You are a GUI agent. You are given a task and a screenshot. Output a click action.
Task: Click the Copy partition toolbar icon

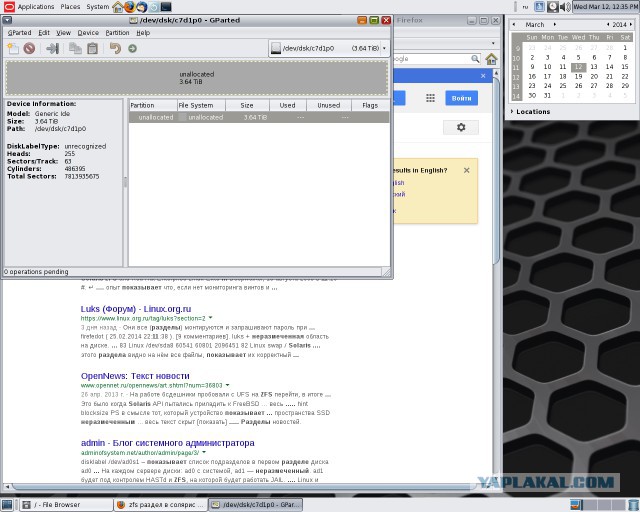click(x=75, y=48)
